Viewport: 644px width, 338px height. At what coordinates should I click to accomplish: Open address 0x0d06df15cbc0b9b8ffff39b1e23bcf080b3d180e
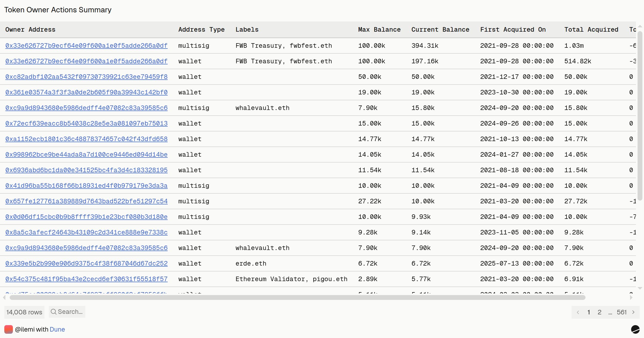(x=86, y=217)
